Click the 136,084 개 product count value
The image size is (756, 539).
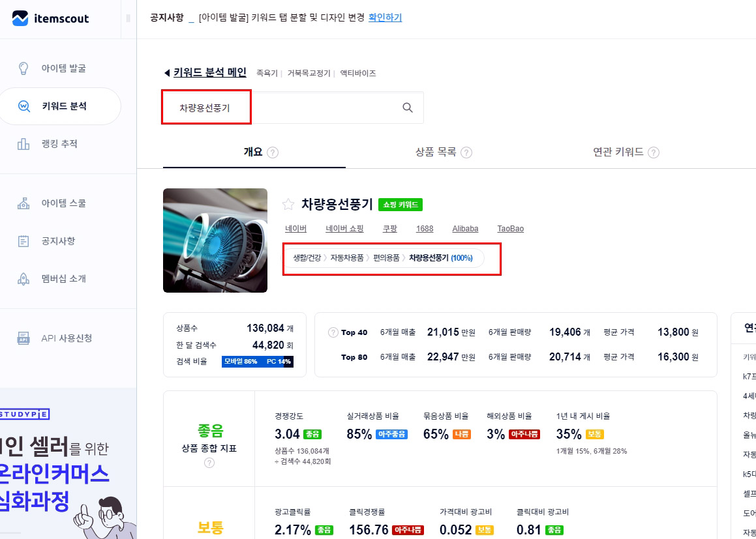tap(270, 328)
